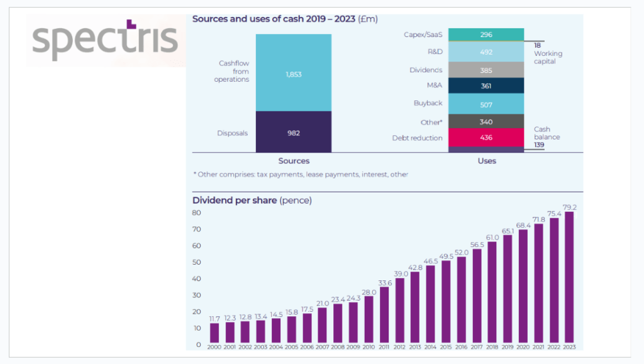Image resolution: width=644 pixels, height=364 pixels.
Task: Select the Dividends 385 segment
Action: [x=486, y=70]
